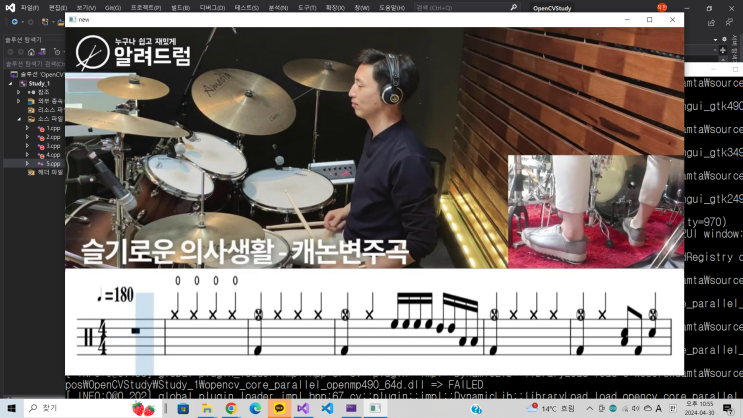Select the 헤더 파일 folder
This screenshot has width=743, height=418.
point(45,173)
